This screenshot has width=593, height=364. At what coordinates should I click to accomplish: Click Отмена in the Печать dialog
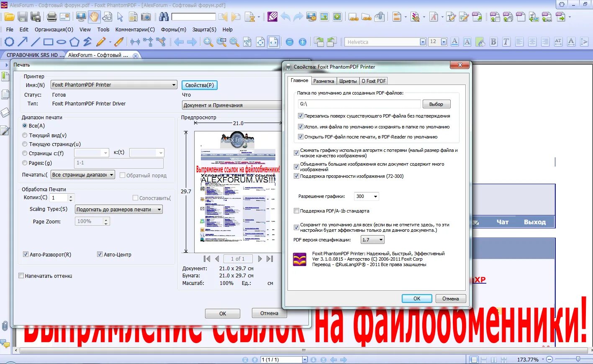click(269, 313)
